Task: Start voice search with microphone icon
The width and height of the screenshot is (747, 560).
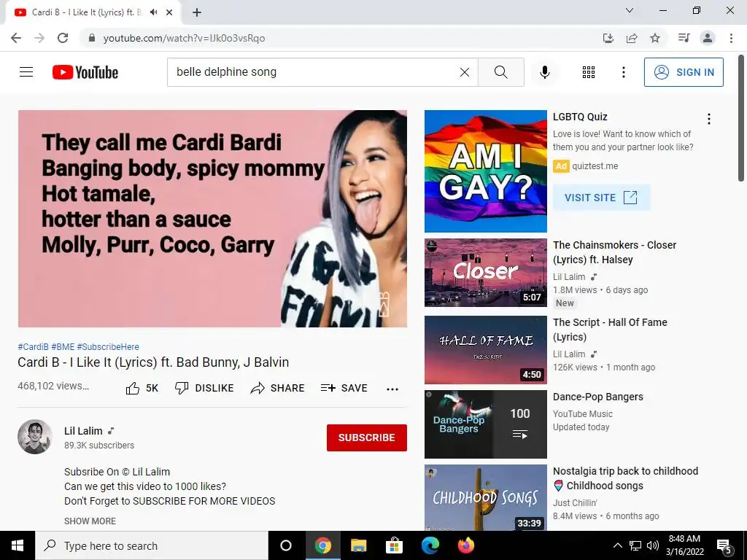Action: tap(544, 72)
